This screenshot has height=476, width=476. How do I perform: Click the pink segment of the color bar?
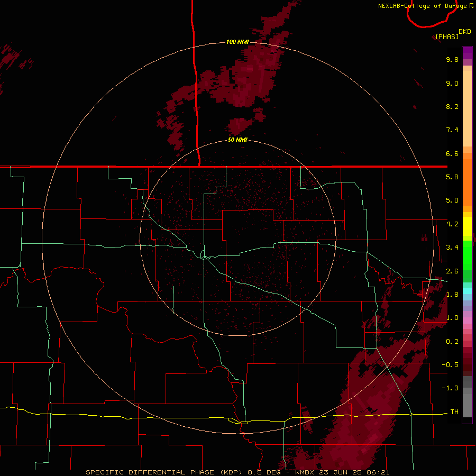coord(467,321)
